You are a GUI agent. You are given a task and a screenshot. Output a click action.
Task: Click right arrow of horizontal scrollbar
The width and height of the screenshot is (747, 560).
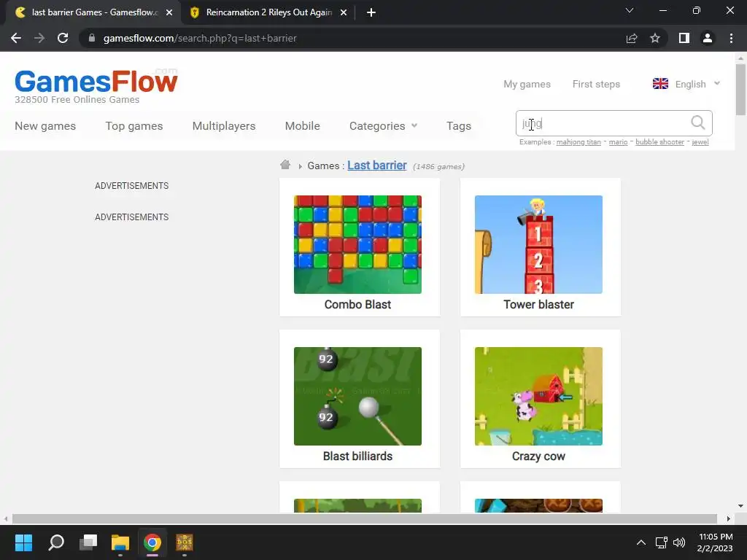click(729, 518)
